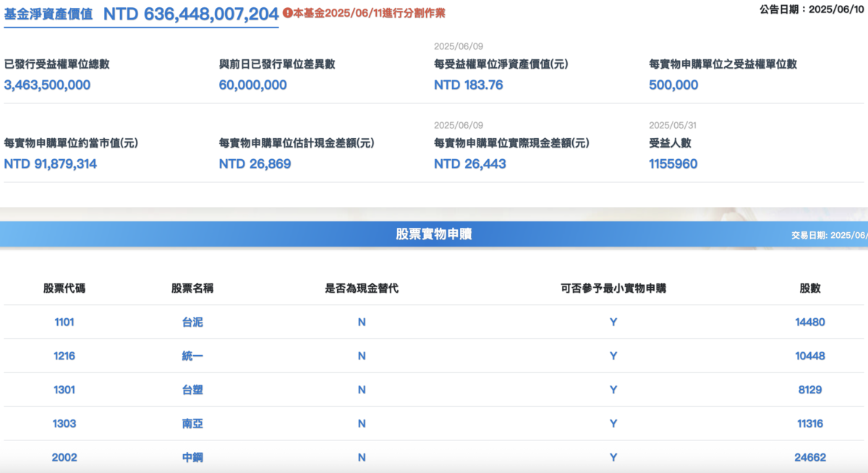Click the 是否為現金替代 column header
This screenshot has height=473, width=868.
click(x=362, y=288)
